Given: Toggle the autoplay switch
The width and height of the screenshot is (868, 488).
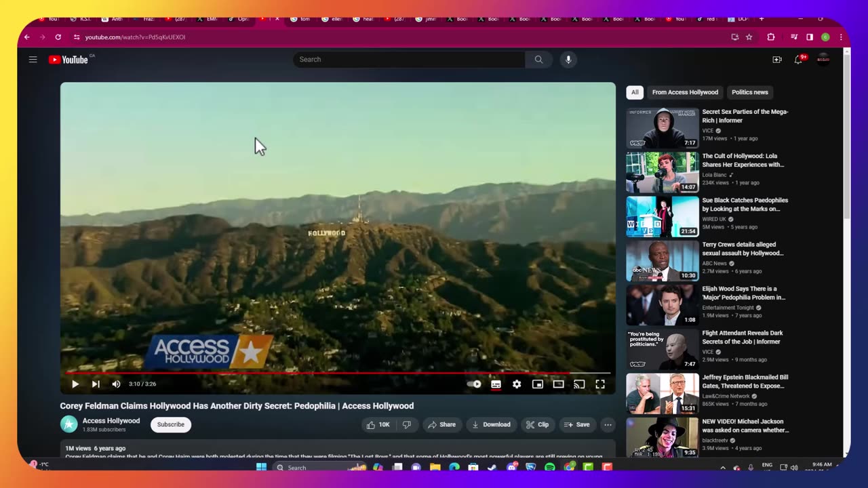Looking at the screenshot, I should point(475,384).
